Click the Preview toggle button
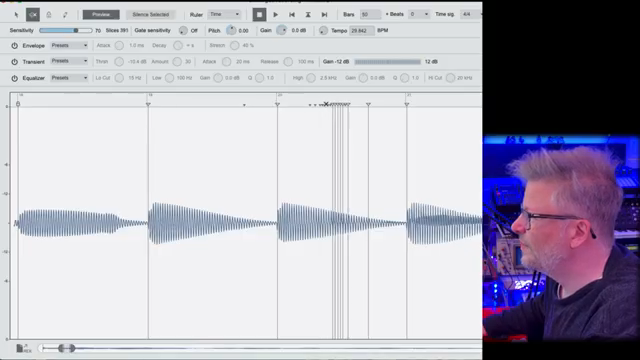The height and width of the screenshot is (360, 640). coord(101,14)
